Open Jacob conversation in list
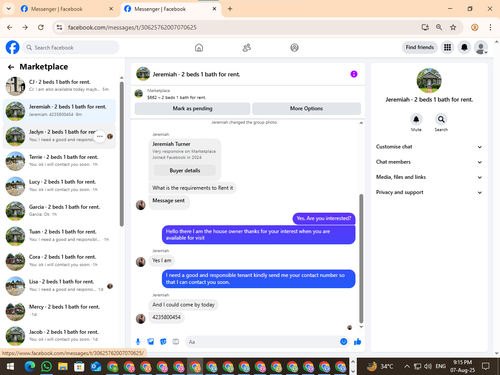Image resolution: width=500 pixels, height=375 pixels. [59, 336]
